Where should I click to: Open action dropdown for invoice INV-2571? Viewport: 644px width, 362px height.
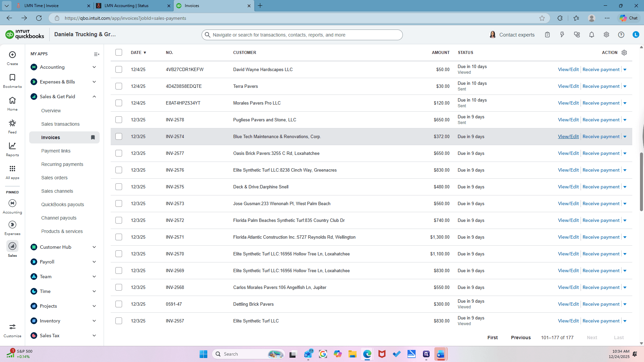[x=625, y=237]
